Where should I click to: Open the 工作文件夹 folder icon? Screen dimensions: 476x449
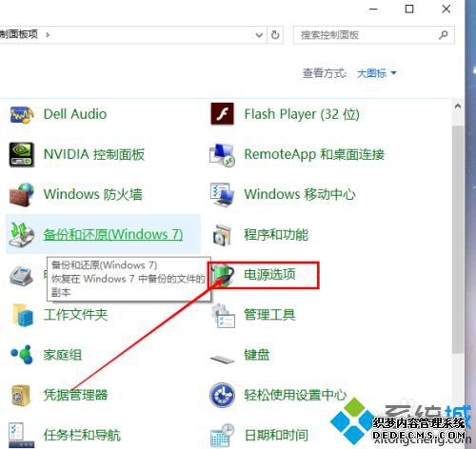22,315
